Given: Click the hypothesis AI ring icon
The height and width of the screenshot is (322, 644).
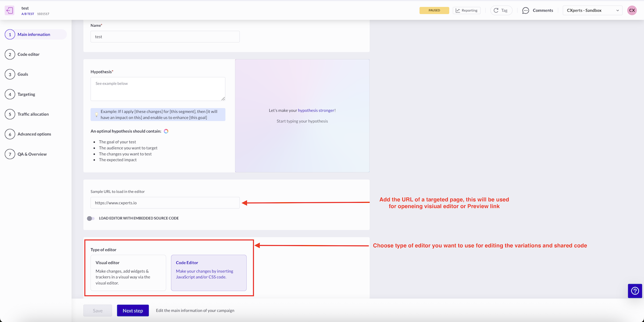Looking at the screenshot, I should (166, 131).
